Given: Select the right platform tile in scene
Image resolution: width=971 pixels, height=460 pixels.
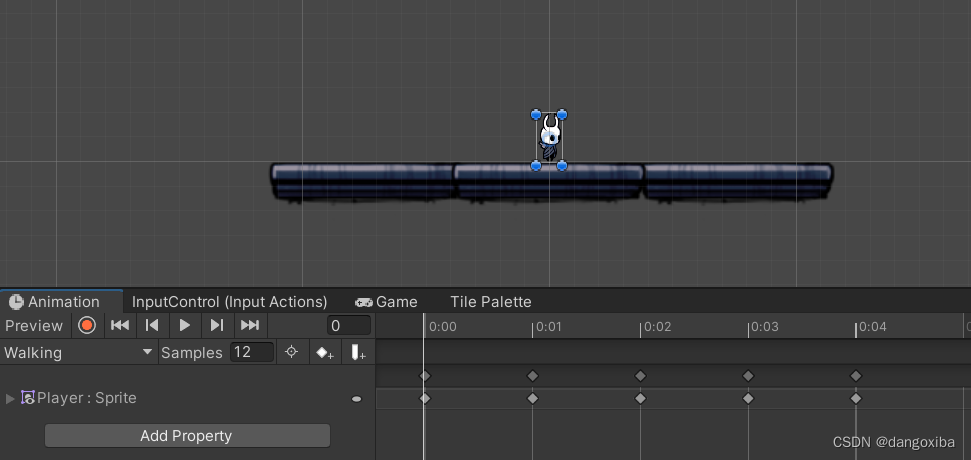Looking at the screenshot, I should click(x=738, y=182).
